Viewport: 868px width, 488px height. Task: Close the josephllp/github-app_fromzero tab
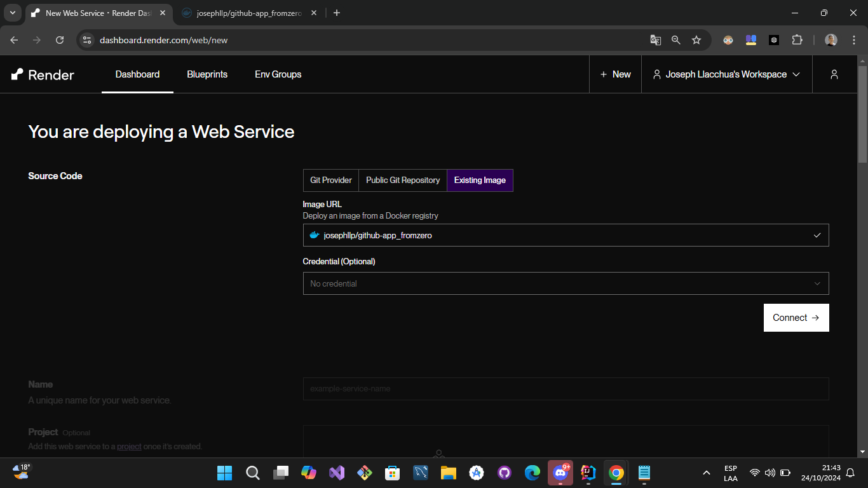(x=313, y=13)
